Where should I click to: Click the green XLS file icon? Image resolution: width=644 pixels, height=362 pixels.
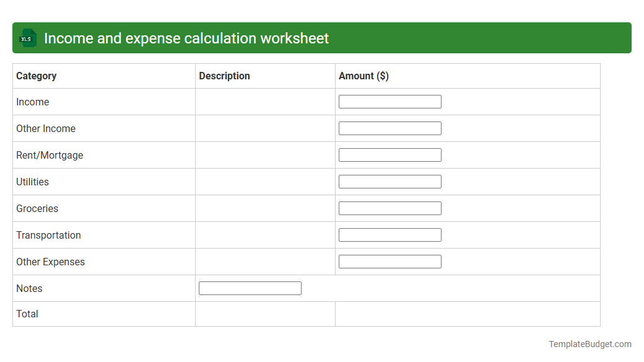pyautogui.click(x=27, y=38)
